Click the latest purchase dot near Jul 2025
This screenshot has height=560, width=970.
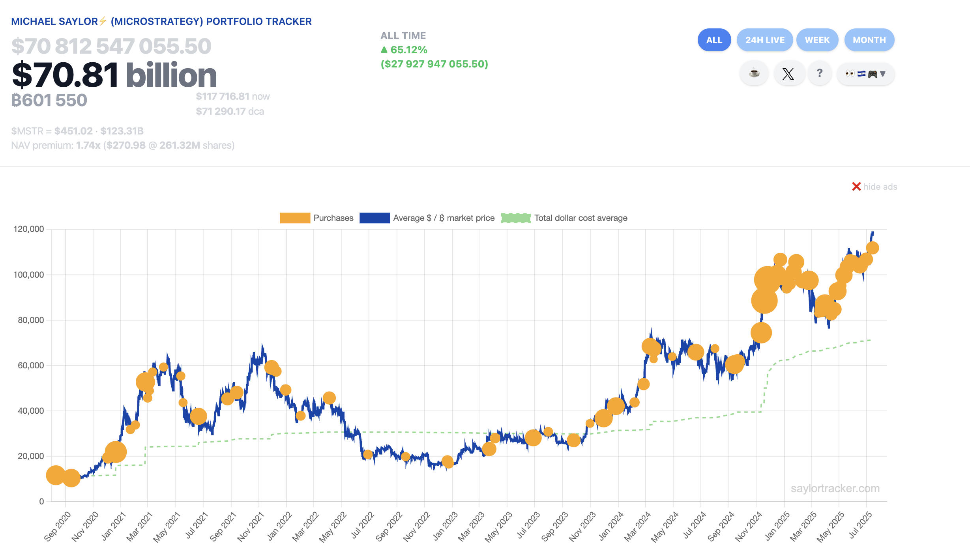pos(873,248)
